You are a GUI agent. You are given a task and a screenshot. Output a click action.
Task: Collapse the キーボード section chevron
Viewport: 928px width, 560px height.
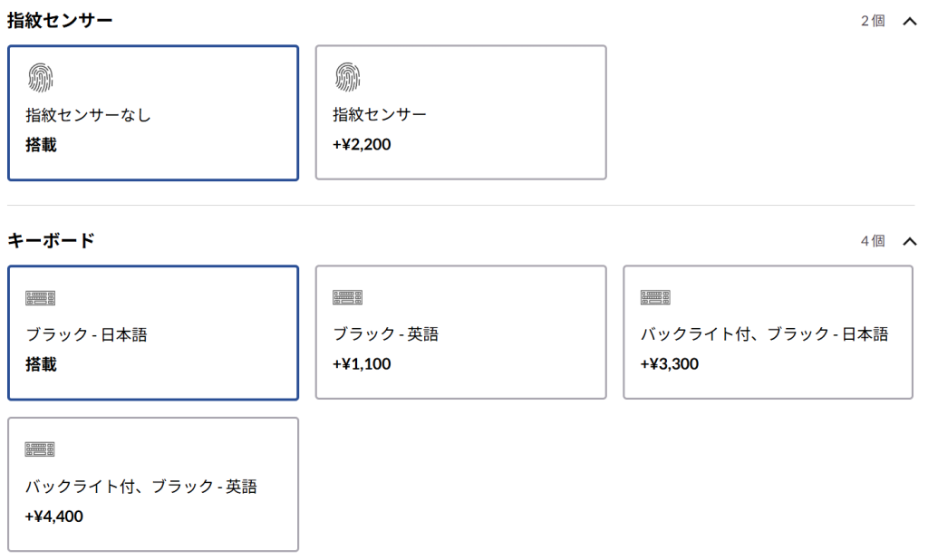[909, 241]
